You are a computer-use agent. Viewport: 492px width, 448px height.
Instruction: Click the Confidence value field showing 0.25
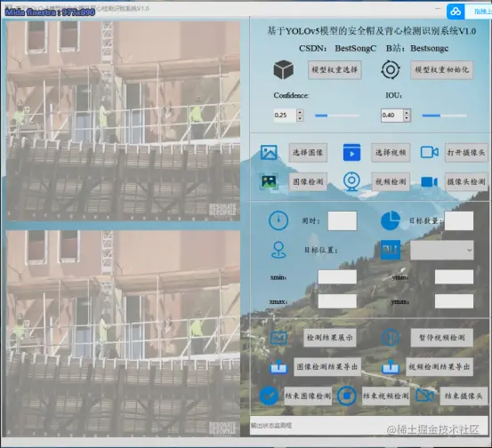coord(285,115)
